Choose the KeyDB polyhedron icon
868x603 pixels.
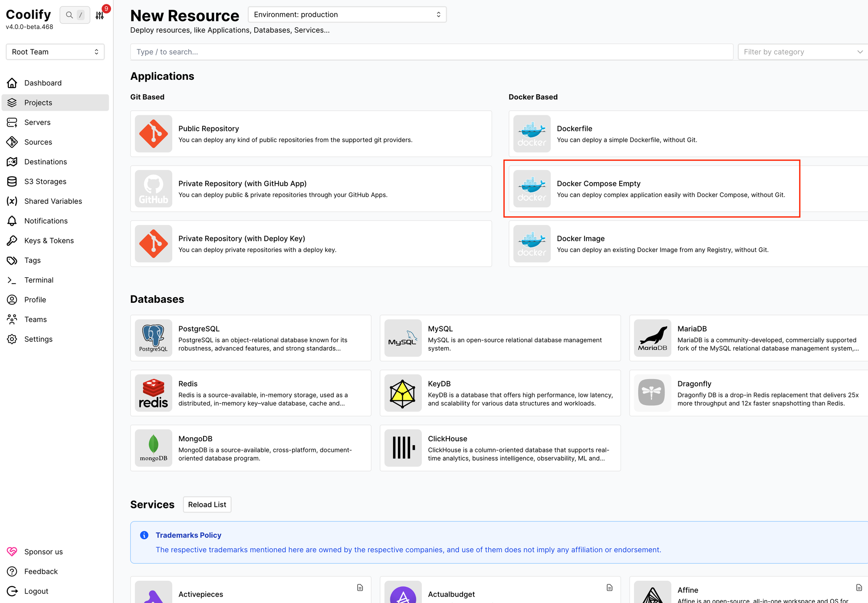pyautogui.click(x=403, y=393)
